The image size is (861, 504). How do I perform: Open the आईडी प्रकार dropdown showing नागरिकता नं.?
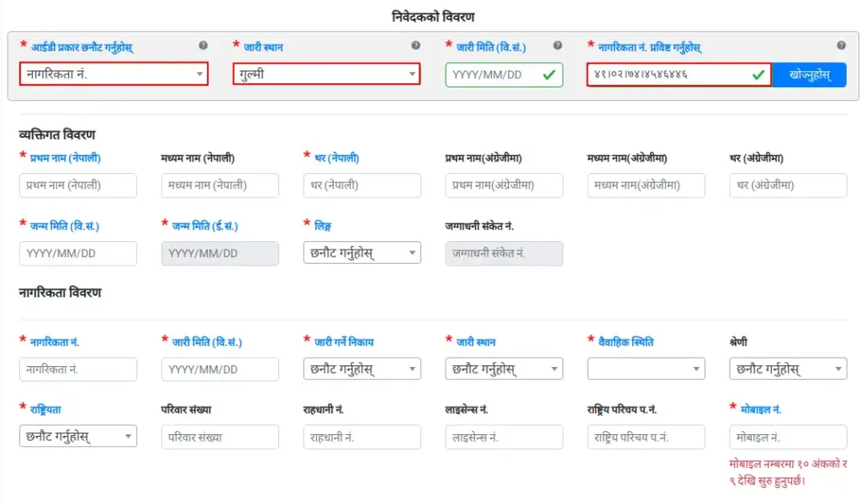114,74
